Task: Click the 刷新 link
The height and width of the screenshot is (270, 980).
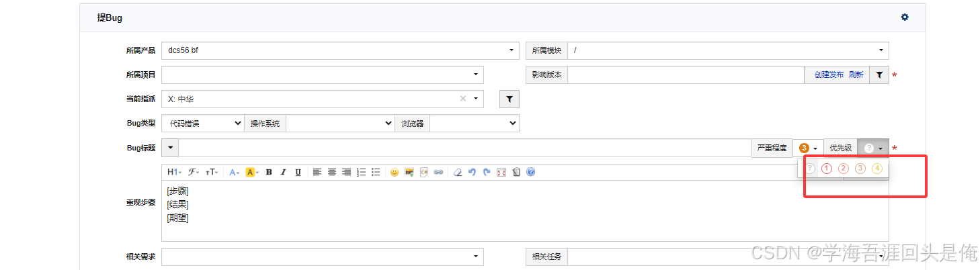Action: click(x=856, y=75)
